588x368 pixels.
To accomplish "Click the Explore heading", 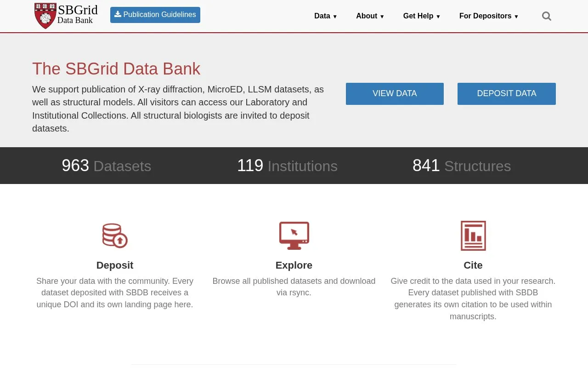I will pyautogui.click(x=294, y=265).
